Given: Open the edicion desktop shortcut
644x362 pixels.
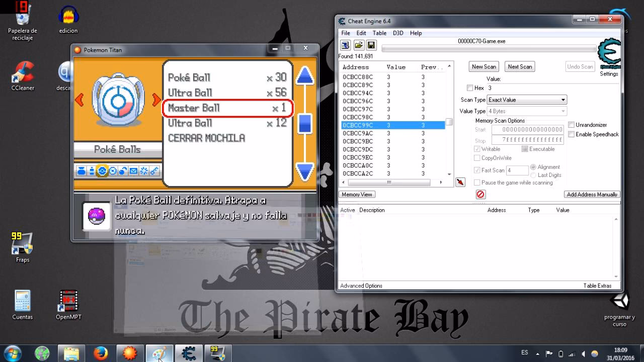Looking at the screenshot, I should tap(68, 20).
